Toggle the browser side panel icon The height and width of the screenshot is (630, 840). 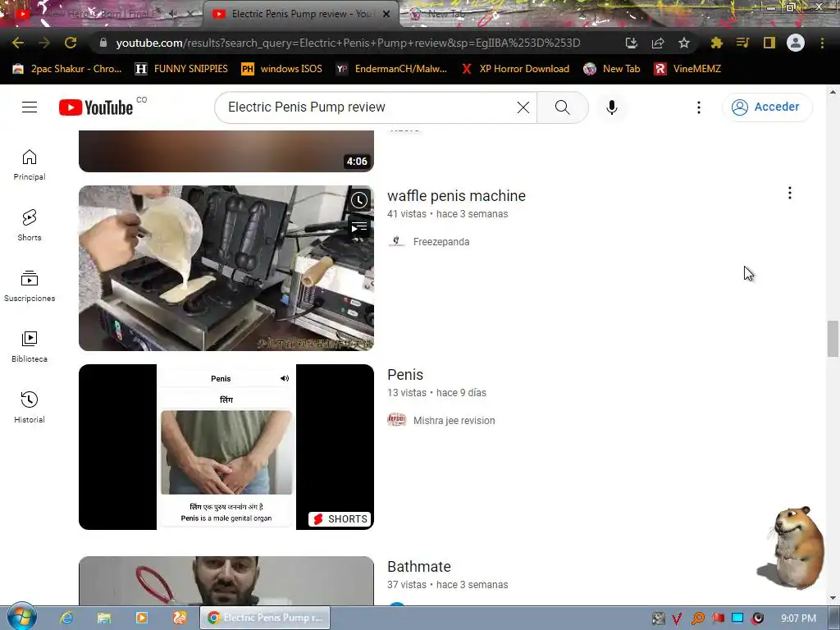769,43
